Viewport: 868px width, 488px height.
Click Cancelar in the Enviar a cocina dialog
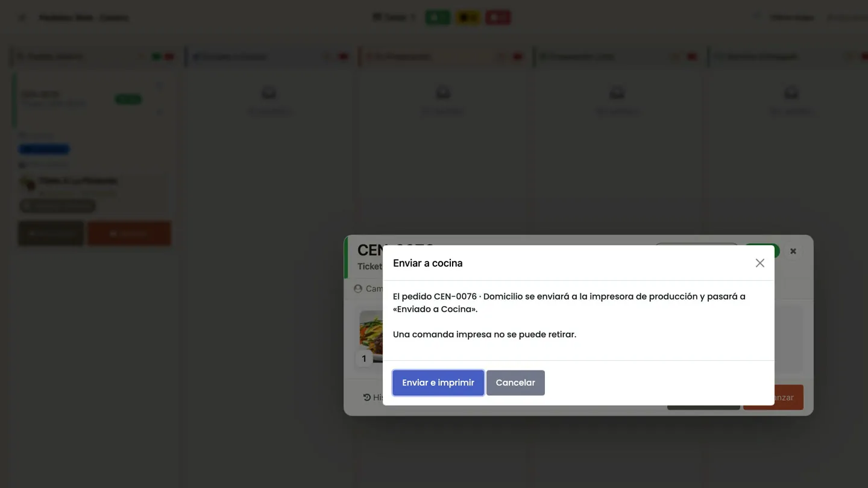coord(515,383)
